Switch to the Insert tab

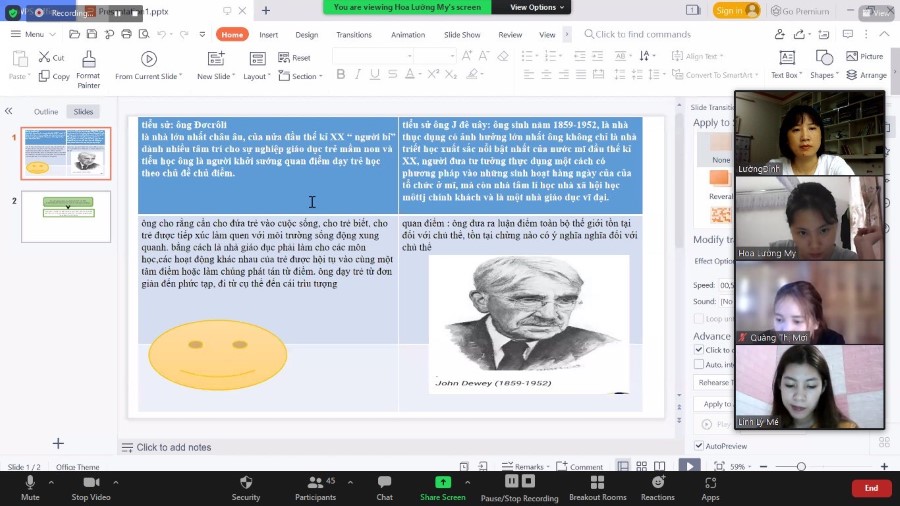coord(268,34)
